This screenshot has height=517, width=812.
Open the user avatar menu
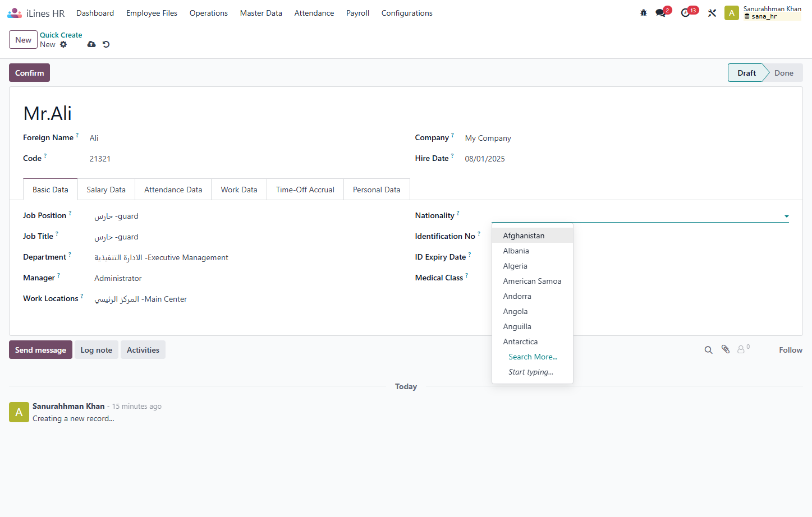[732, 13]
